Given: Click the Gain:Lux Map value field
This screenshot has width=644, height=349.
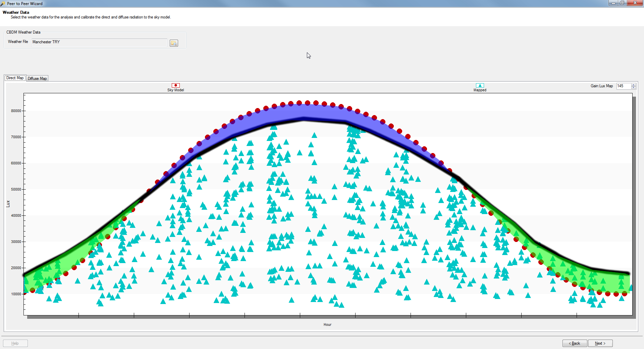Looking at the screenshot, I should (624, 86).
